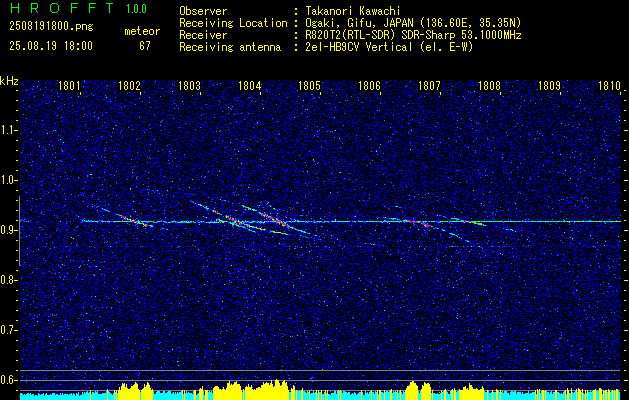Click the 1802 time marker
The height and width of the screenshot is (400, 629).
click(130, 85)
